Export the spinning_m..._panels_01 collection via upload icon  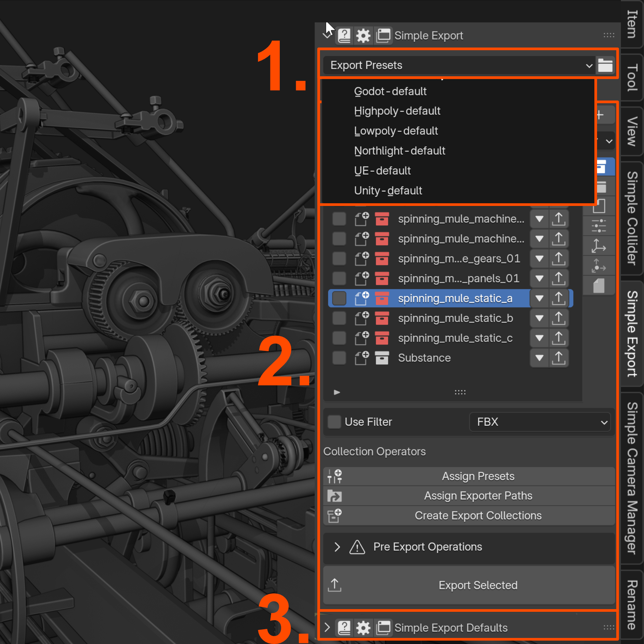click(558, 279)
